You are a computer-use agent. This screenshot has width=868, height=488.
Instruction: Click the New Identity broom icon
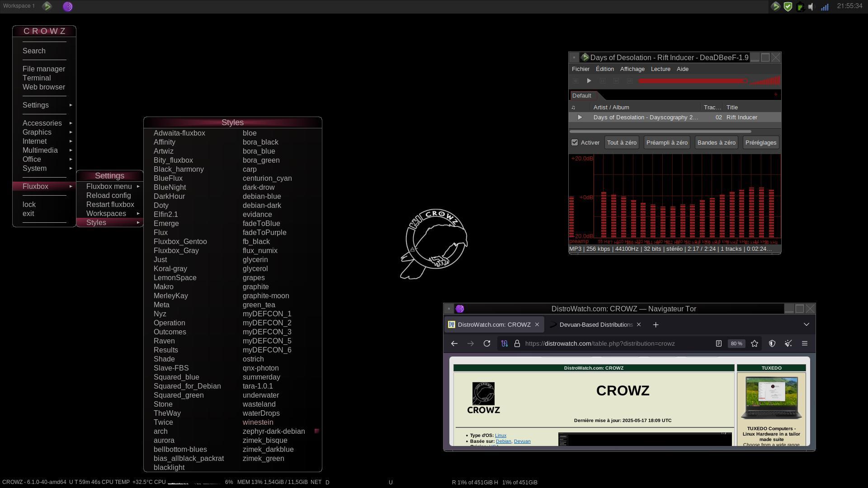(788, 344)
